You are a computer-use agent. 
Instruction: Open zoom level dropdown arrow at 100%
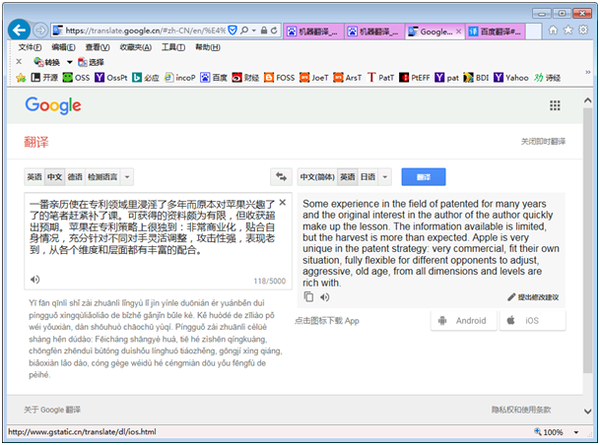tap(576, 432)
